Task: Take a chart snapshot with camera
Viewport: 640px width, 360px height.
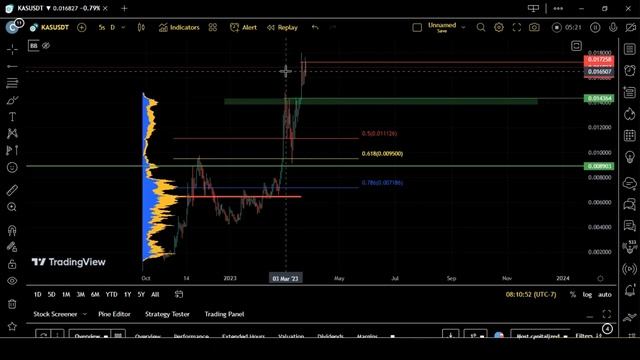Action: 534,27
